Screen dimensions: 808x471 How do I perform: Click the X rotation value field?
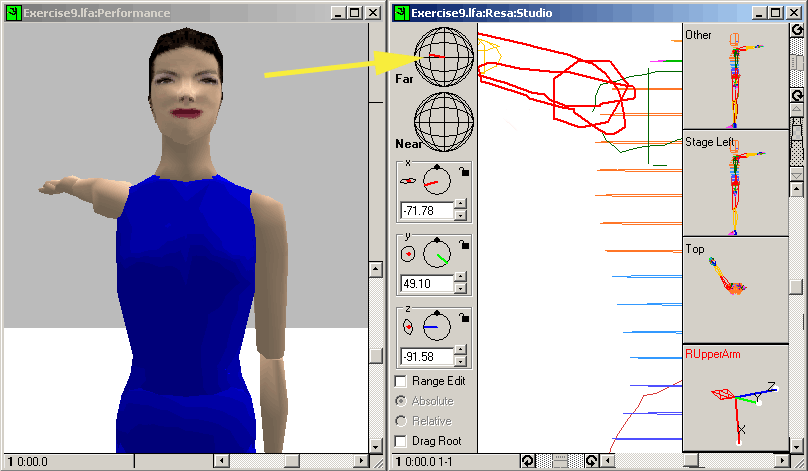(x=425, y=211)
